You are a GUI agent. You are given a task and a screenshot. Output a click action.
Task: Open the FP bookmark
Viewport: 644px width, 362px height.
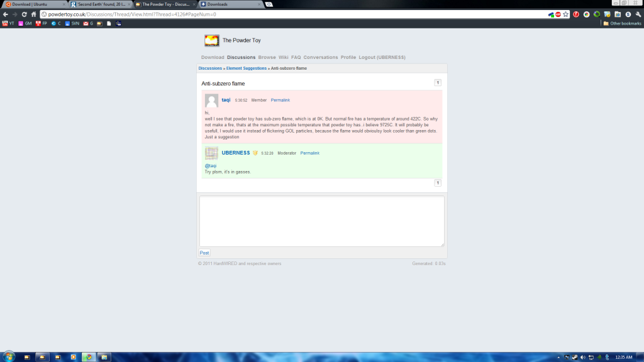(x=41, y=23)
